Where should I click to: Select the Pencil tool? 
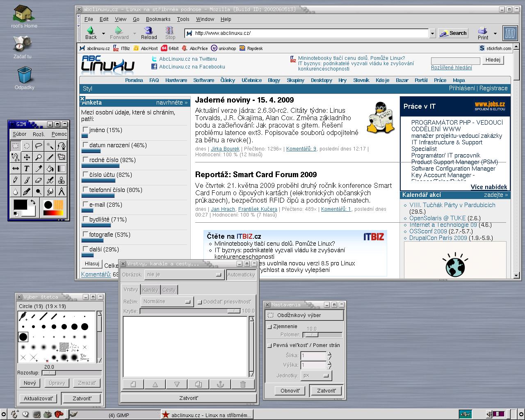tap(15, 180)
